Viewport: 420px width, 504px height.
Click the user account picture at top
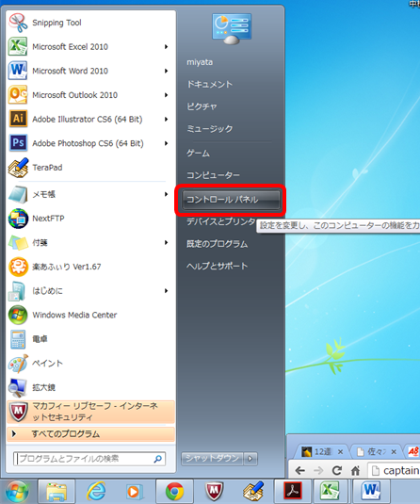point(232,29)
